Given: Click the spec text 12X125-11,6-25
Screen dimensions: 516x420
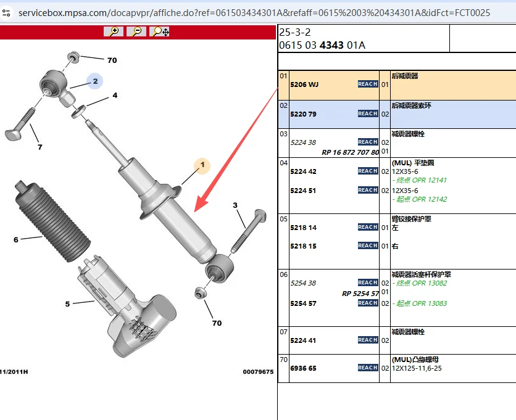Looking at the screenshot, I should pyautogui.click(x=417, y=368).
